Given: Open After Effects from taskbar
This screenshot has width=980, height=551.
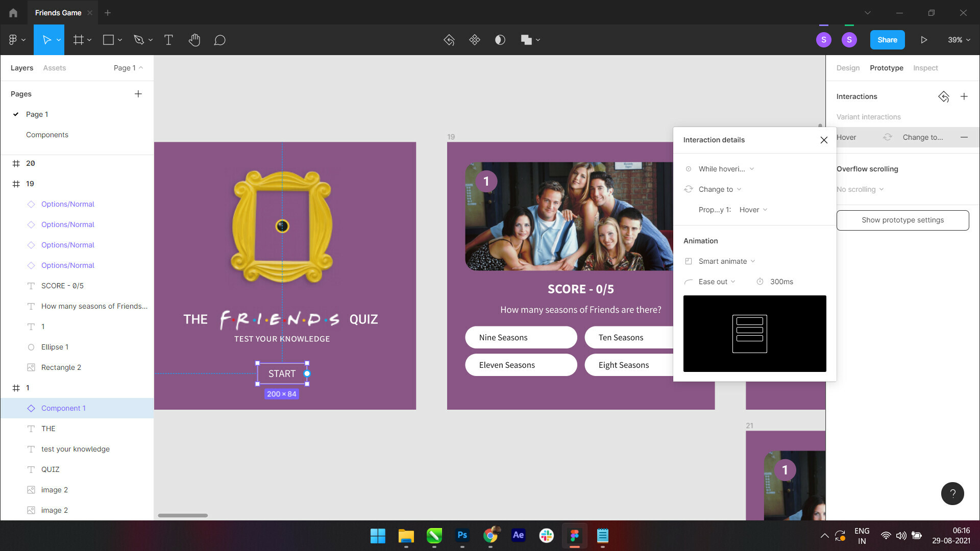Looking at the screenshot, I should click(519, 536).
